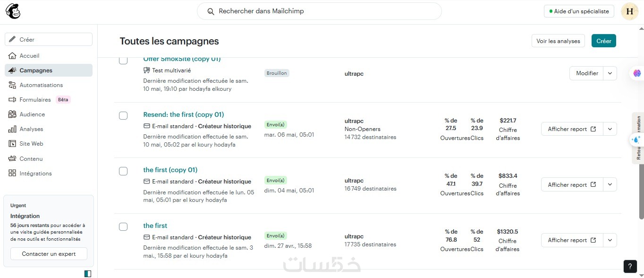Go to Accueil in the sidebar

coord(29,56)
